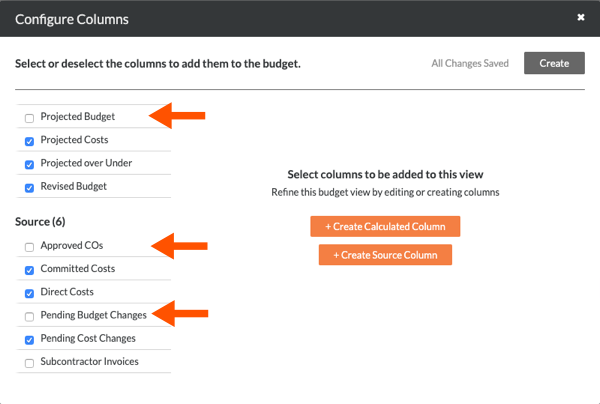Uncheck the Projected over Under checkbox
The width and height of the screenshot is (600, 404).
(x=29, y=164)
